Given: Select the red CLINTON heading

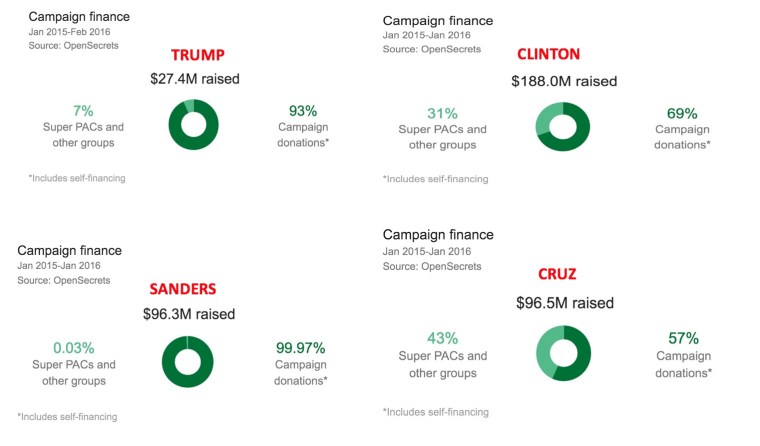Looking at the screenshot, I should click(x=548, y=54).
